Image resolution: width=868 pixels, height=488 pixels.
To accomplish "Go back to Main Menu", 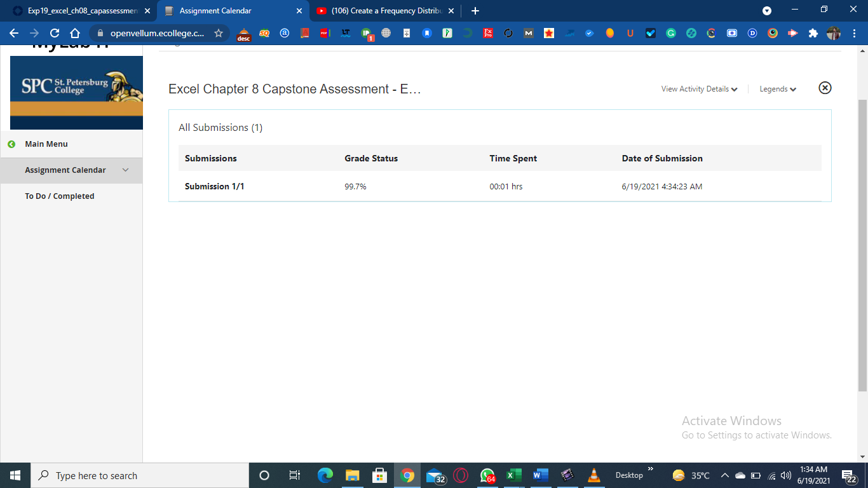I will (46, 144).
